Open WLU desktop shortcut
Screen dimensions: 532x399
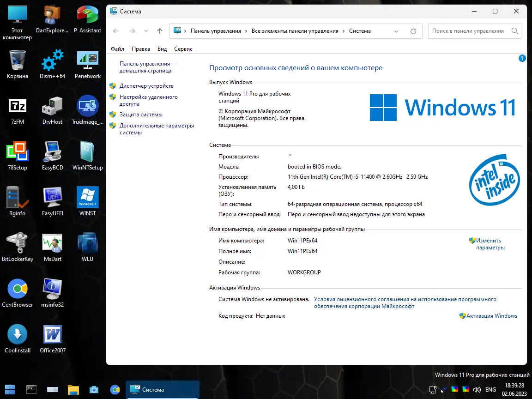point(88,248)
